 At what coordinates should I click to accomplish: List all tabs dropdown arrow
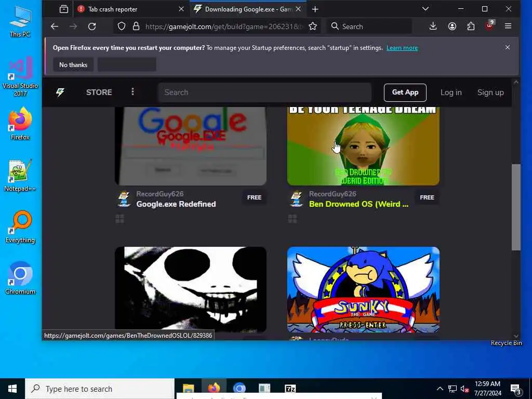point(425,9)
